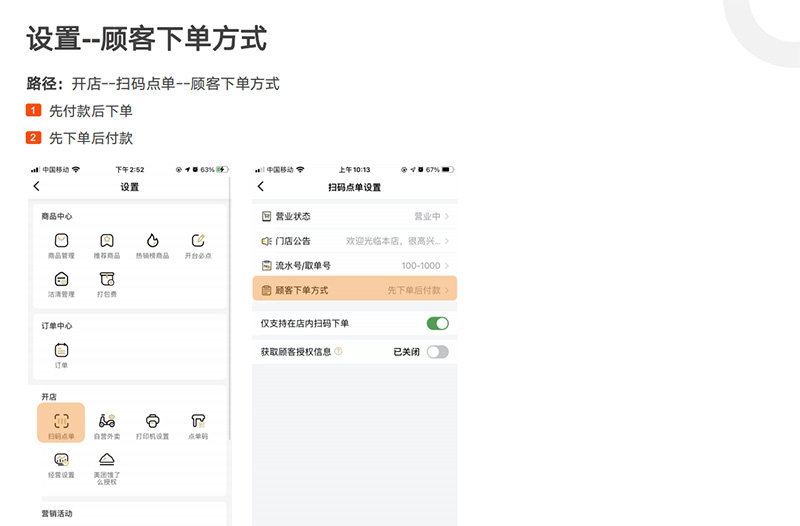Expand 流水号/取单号 row chevron

click(446, 265)
